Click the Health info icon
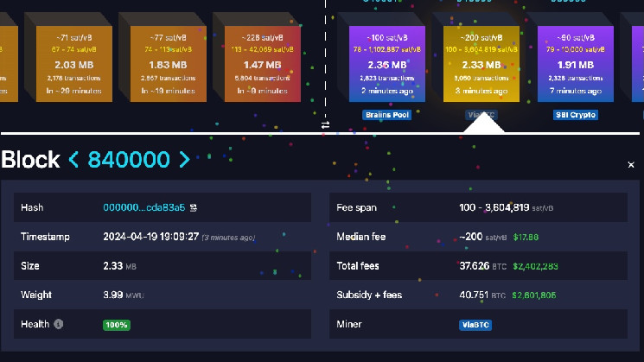 click(x=59, y=324)
